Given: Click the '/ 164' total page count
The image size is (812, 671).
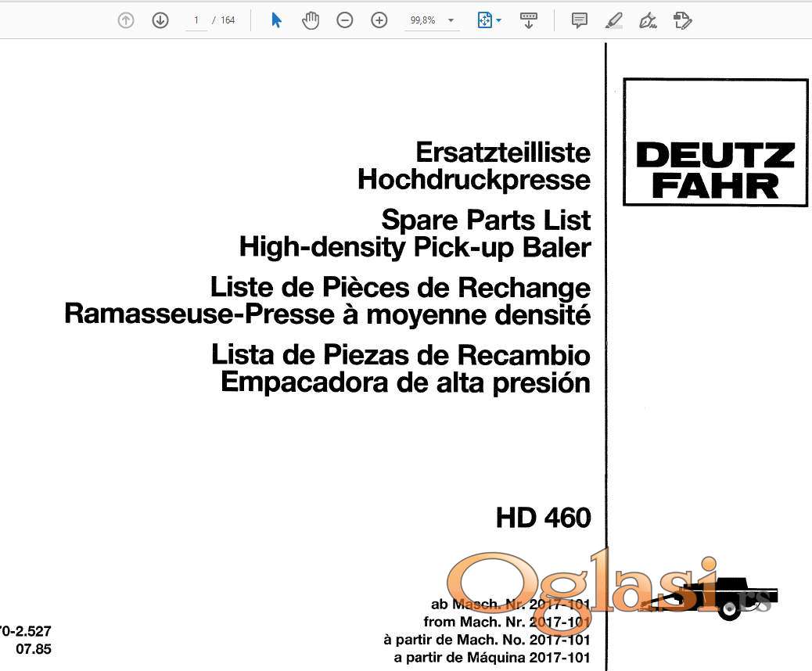Looking at the screenshot, I should pyautogui.click(x=223, y=20).
